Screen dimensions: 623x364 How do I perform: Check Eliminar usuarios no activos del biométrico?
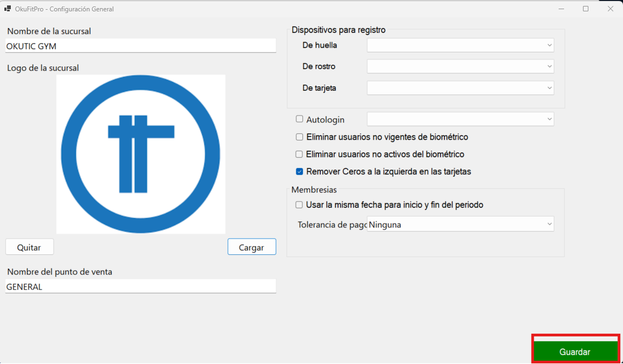(x=300, y=154)
